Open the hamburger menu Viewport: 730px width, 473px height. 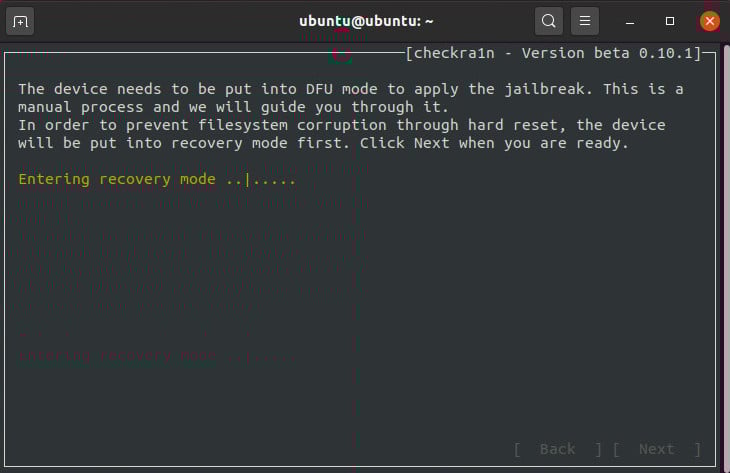(585, 21)
